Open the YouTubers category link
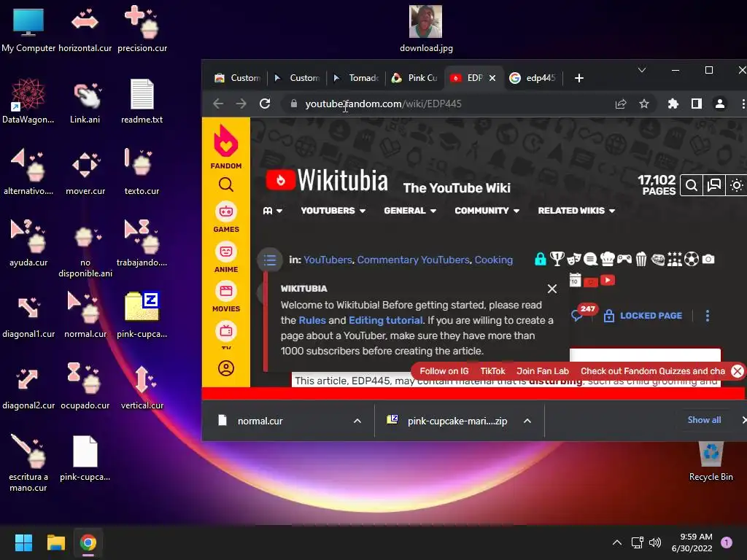The width and height of the screenshot is (747, 560). click(x=328, y=260)
